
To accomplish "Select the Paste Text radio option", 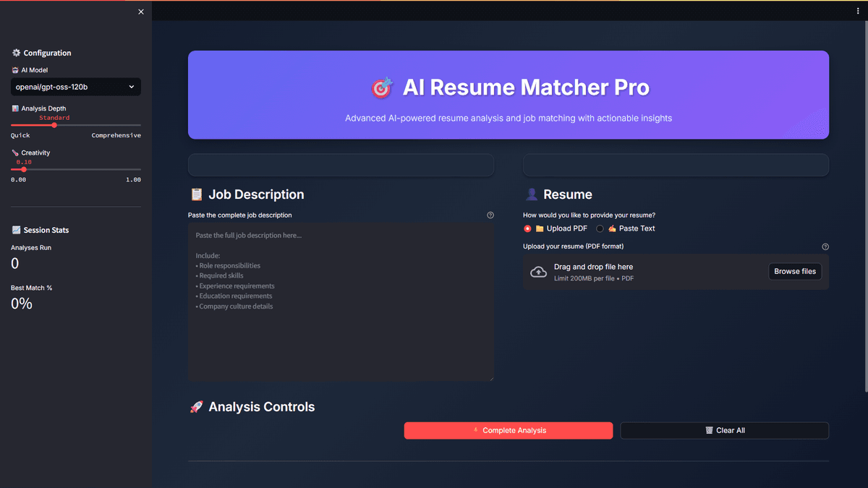I will [x=600, y=228].
